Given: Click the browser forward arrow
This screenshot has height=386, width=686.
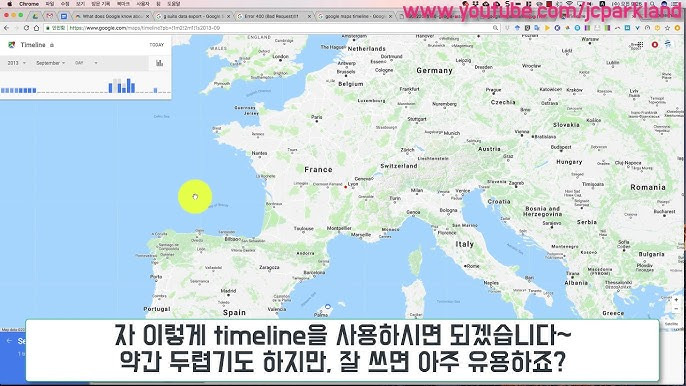Looking at the screenshot, I should [x=16, y=28].
